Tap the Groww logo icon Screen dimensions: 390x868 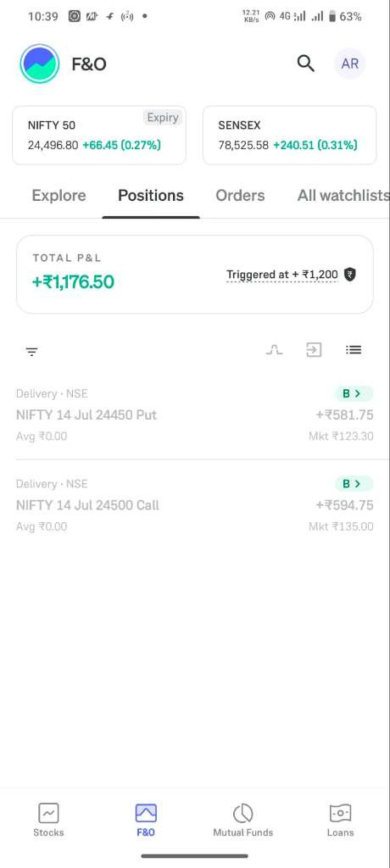tap(40, 64)
